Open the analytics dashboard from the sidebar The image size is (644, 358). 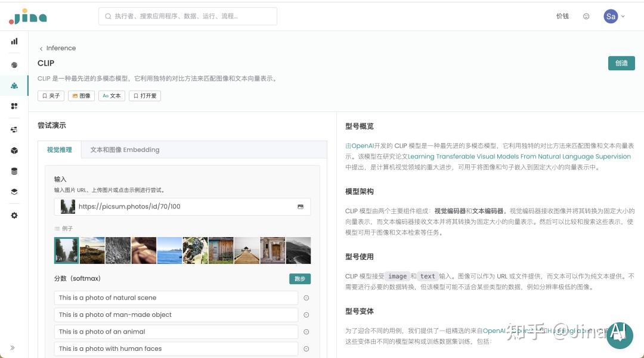click(x=14, y=41)
